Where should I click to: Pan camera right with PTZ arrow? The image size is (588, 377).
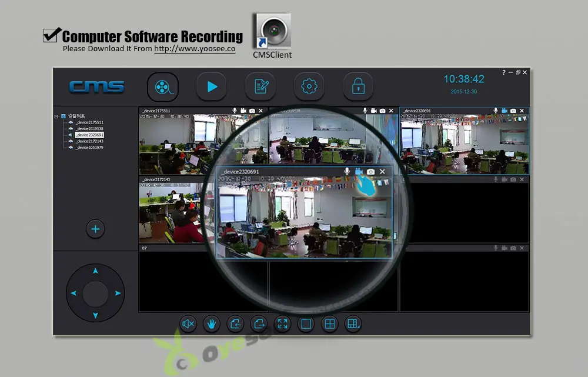[x=118, y=293]
